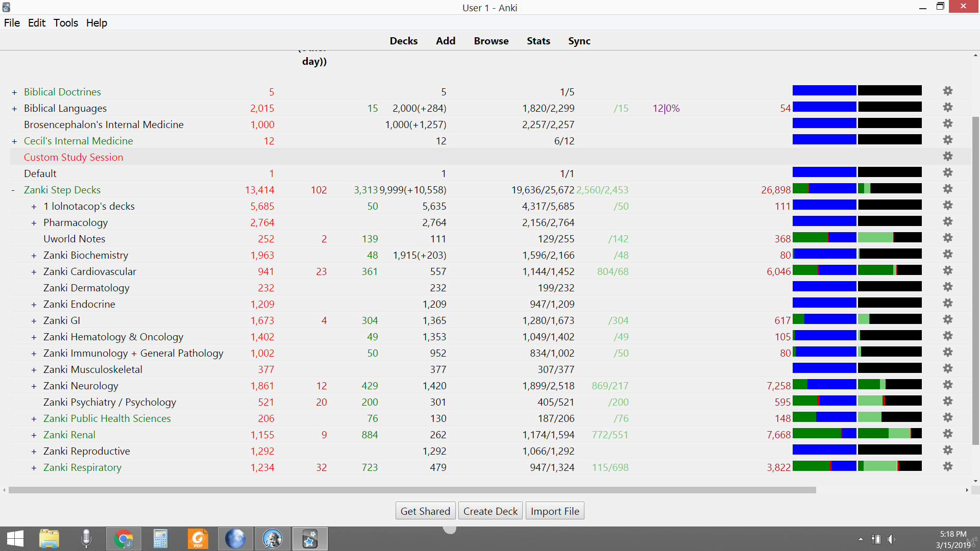980x551 pixels.
Task: Open the Windows Start menu
Action: pos(15,539)
